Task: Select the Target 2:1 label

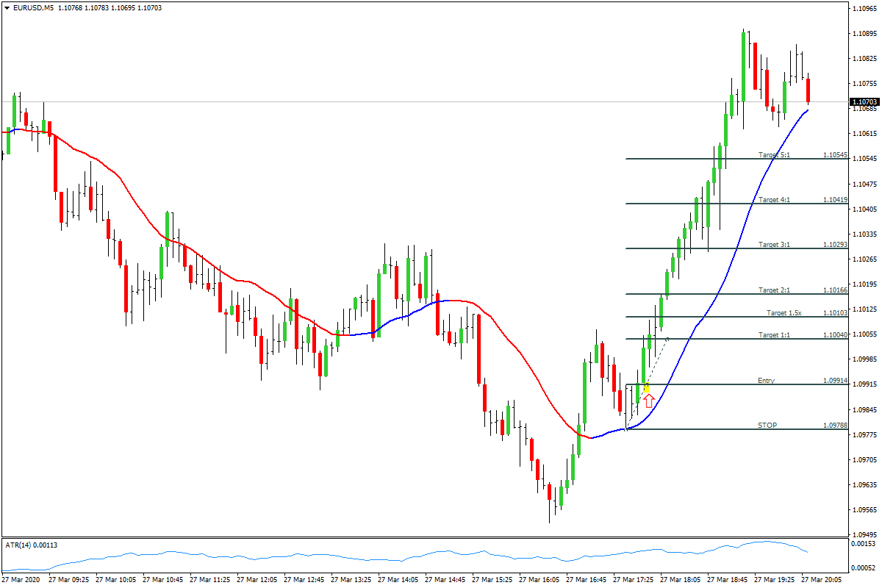Action: [774, 290]
